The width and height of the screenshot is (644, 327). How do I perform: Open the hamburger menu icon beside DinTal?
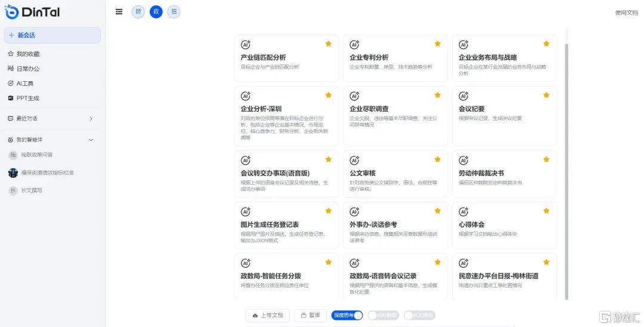point(119,11)
